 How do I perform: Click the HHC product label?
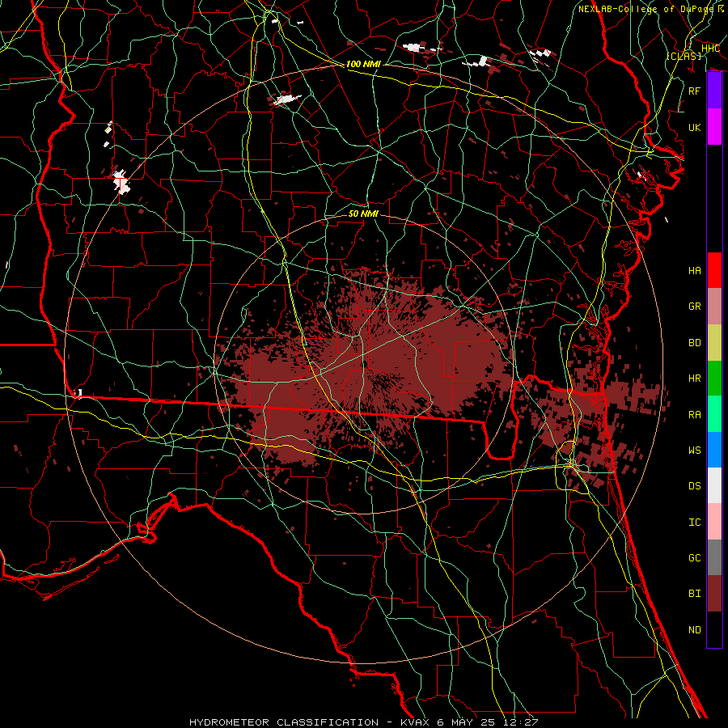pyautogui.click(x=710, y=49)
